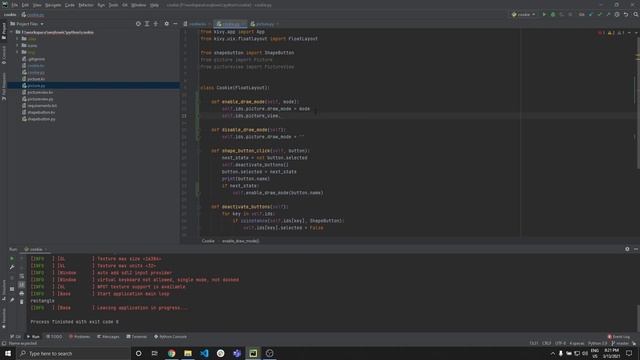Open the cookie run configuration dropdown
The width and height of the screenshot is (640, 360).
click(x=524, y=14)
